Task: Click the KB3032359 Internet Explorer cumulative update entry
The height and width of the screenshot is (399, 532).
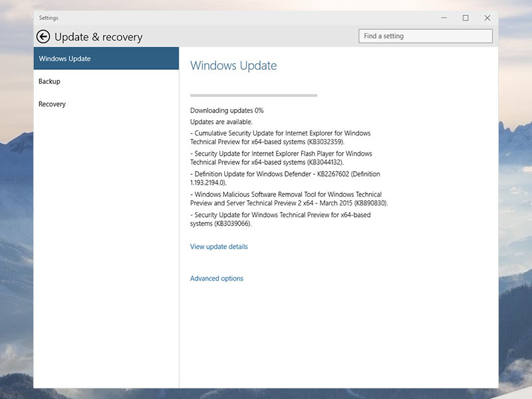Action: pos(280,138)
